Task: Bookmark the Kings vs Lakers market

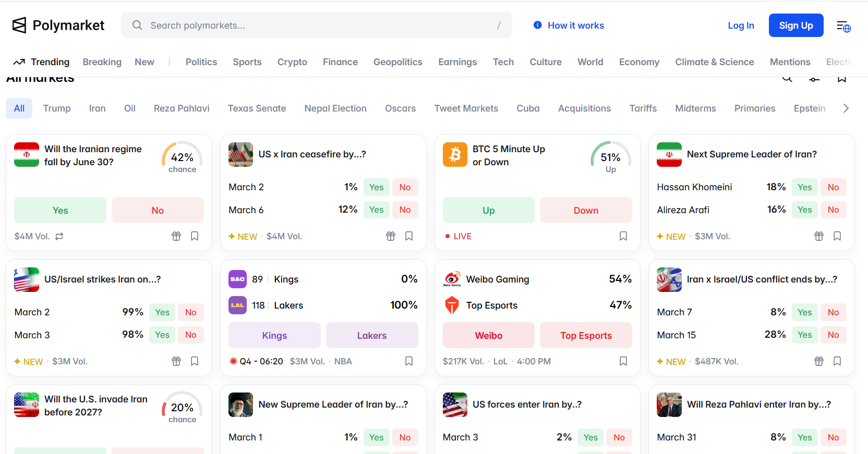Action: (409, 361)
